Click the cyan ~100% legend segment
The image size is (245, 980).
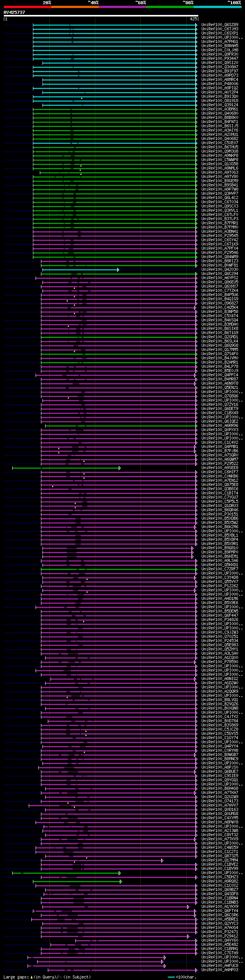(x=217, y=7)
